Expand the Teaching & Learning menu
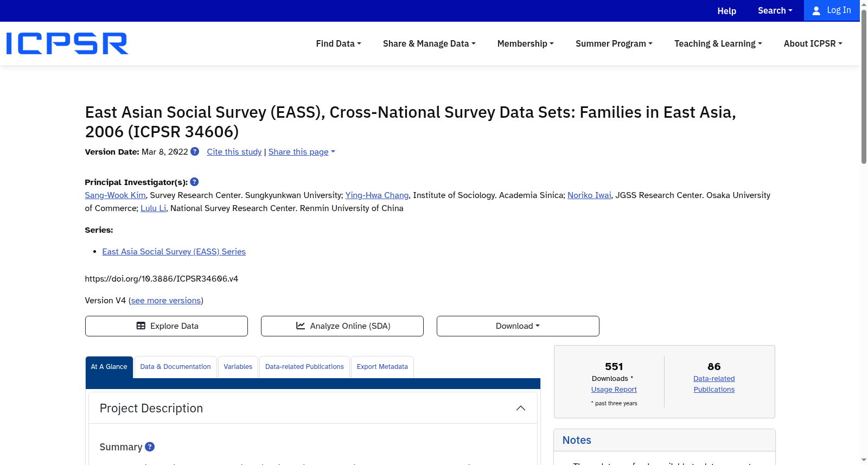868x465 pixels. click(718, 43)
